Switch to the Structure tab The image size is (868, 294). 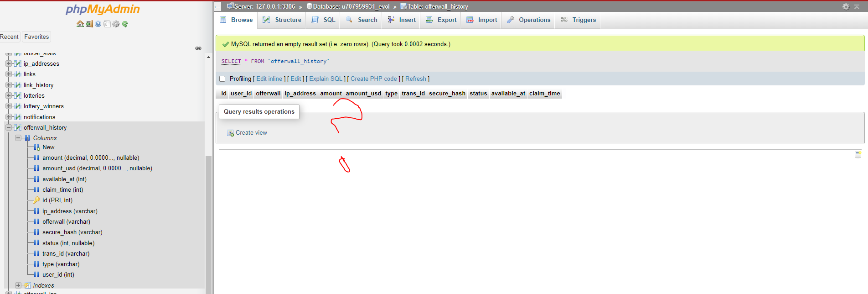pos(282,20)
